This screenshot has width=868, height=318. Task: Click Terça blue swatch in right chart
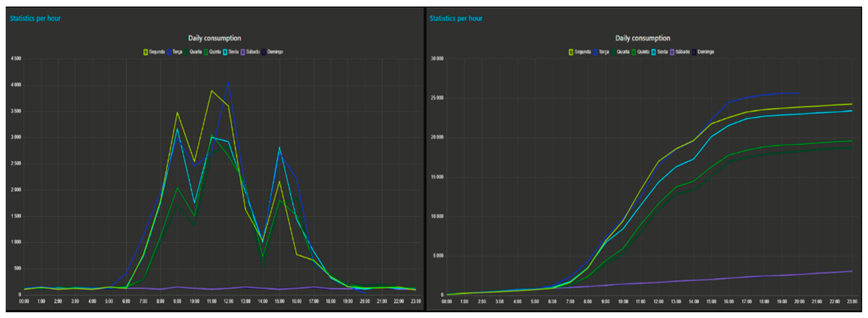[595, 52]
